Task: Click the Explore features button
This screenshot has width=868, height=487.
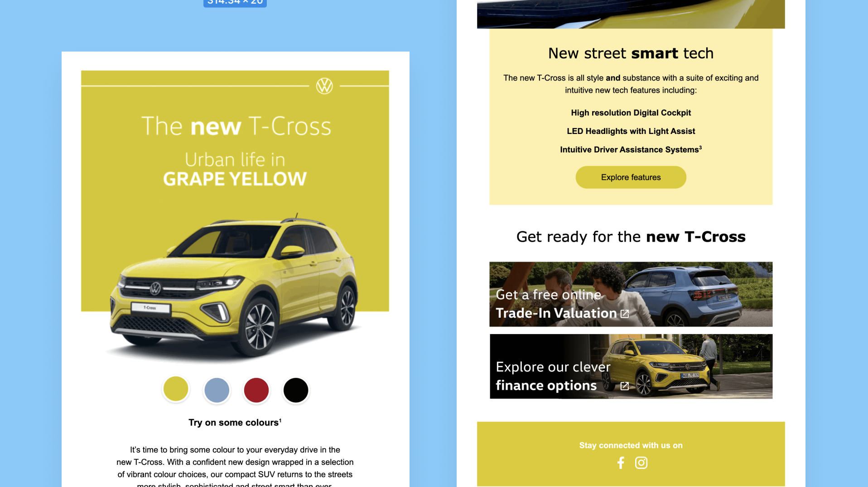Action: [631, 177]
